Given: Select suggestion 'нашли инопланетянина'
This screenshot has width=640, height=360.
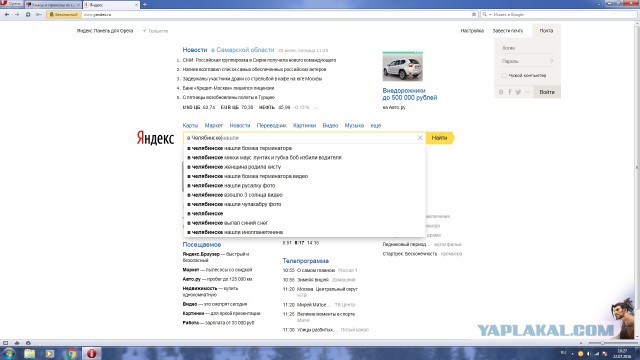Looking at the screenshot, I should coord(304,232).
